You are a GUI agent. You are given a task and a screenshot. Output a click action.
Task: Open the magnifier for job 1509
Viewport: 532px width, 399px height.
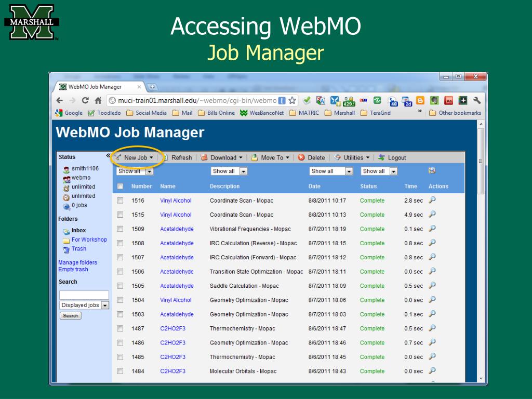432,229
